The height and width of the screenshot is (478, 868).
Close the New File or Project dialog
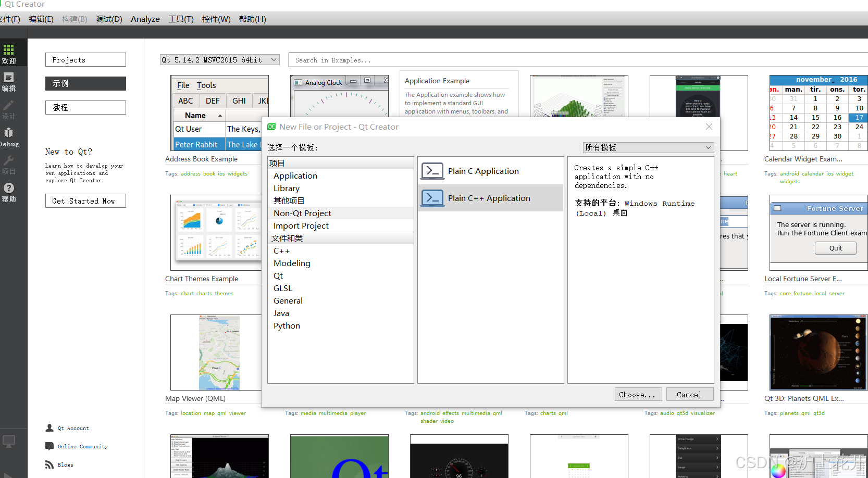coord(709,127)
